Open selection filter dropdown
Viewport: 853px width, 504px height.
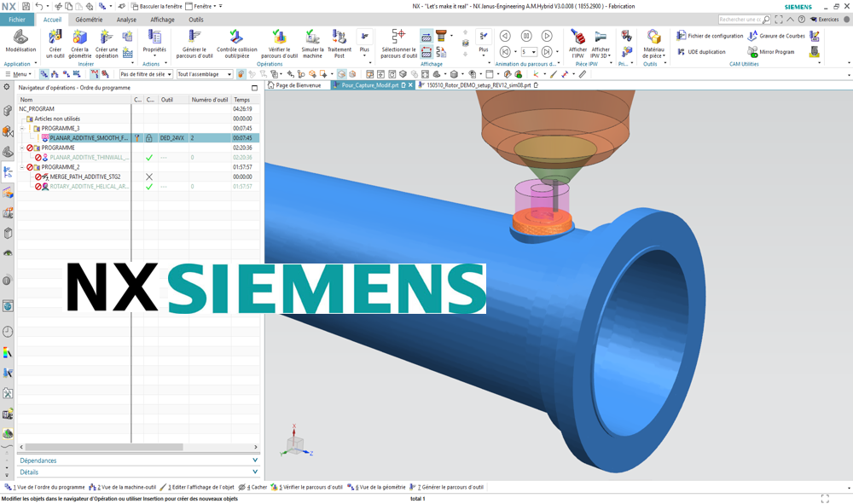[146, 74]
